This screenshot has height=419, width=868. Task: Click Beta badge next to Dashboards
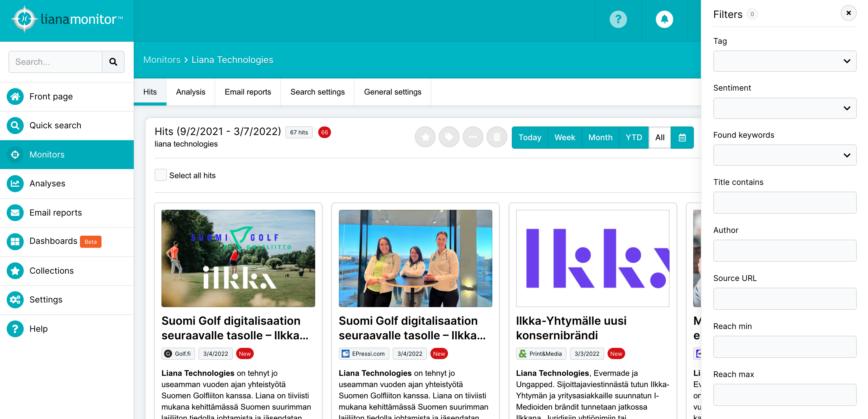click(90, 242)
